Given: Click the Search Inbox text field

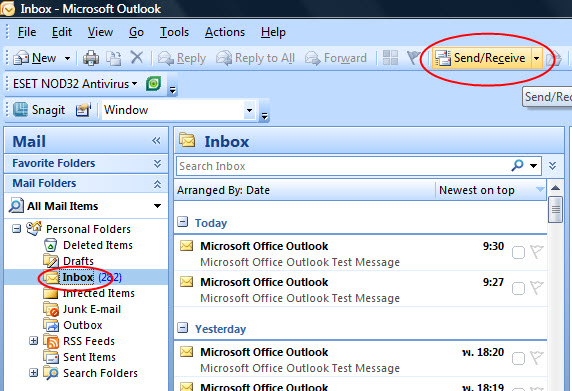Looking at the screenshot, I should coord(343,166).
